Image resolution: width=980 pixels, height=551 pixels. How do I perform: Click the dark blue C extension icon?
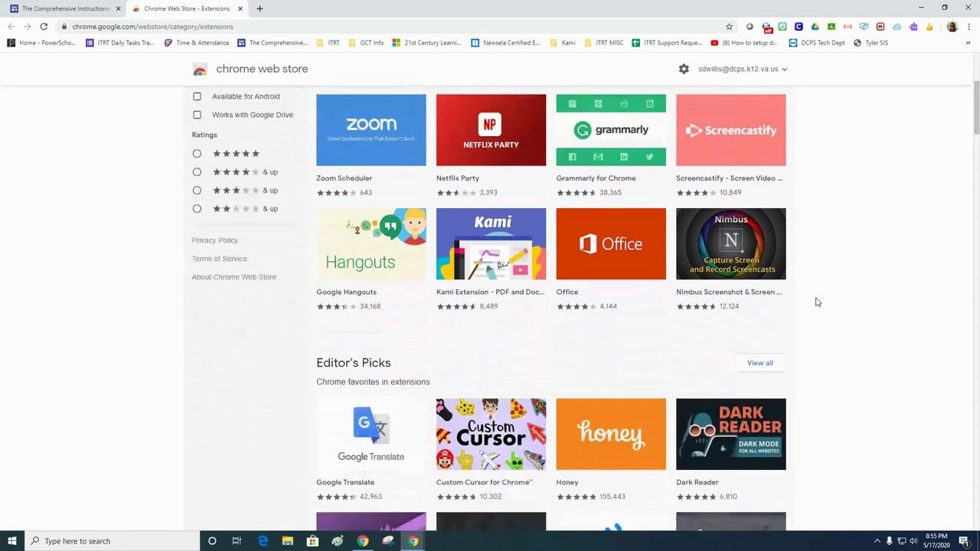(x=799, y=27)
